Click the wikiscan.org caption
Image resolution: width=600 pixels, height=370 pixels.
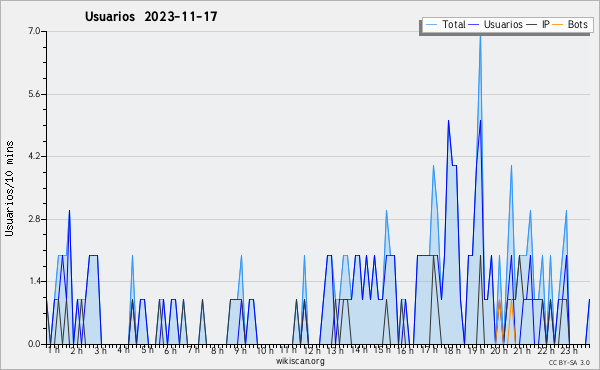[x=300, y=361]
